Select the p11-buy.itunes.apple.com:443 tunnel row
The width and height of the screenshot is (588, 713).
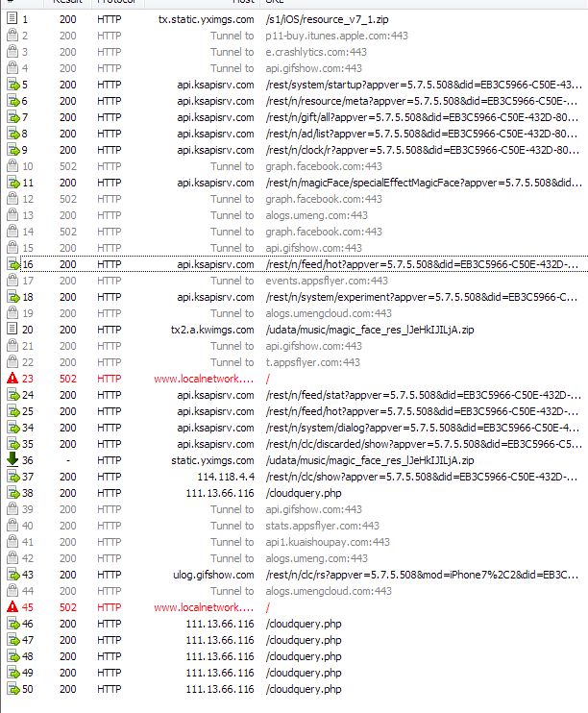[x=336, y=36]
